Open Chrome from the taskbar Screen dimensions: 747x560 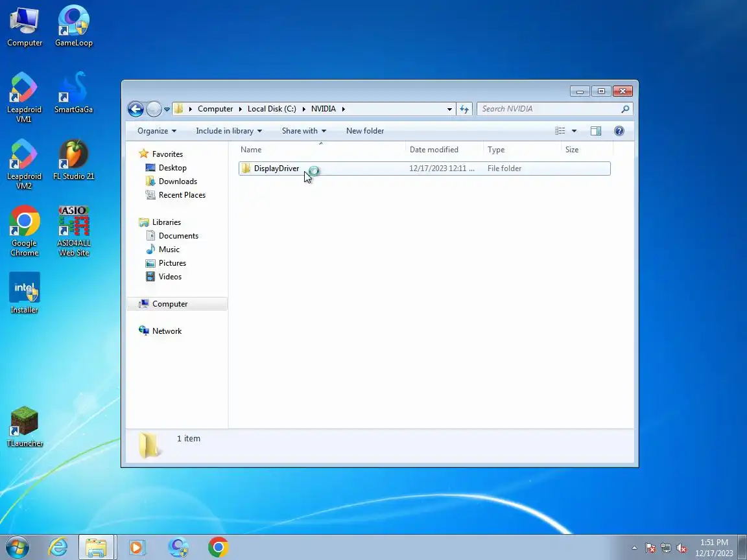[218, 547]
